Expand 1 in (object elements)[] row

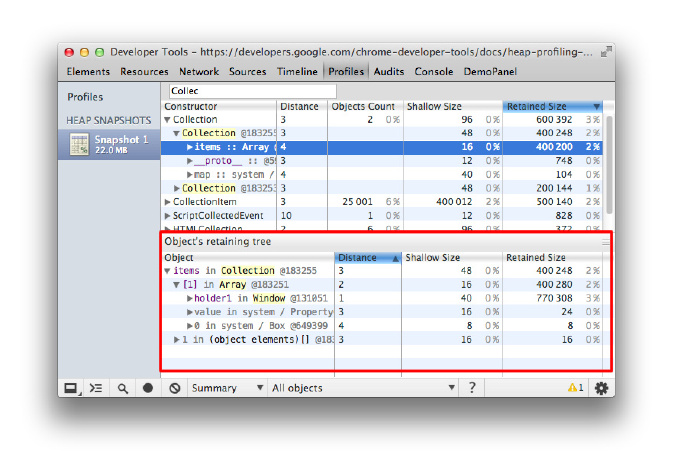click(x=176, y=340)
